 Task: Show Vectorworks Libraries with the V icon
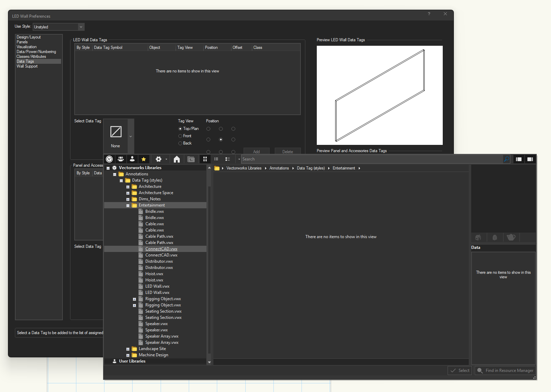109,159
